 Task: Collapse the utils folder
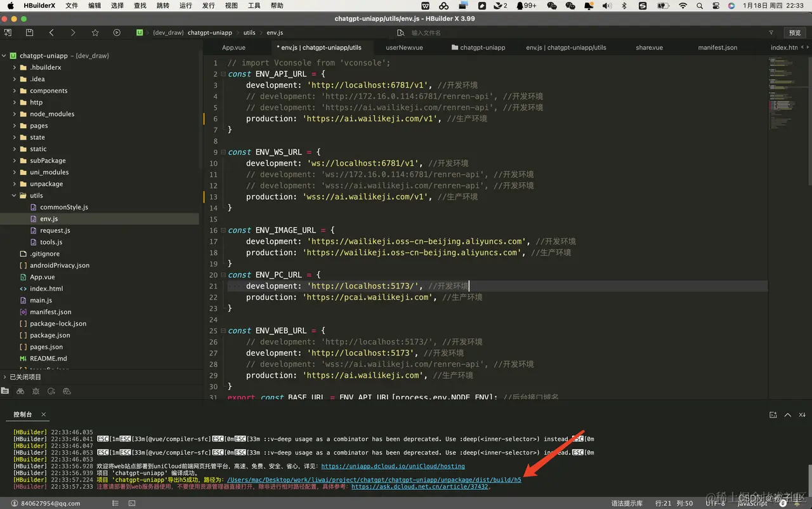tap(15, 195)
